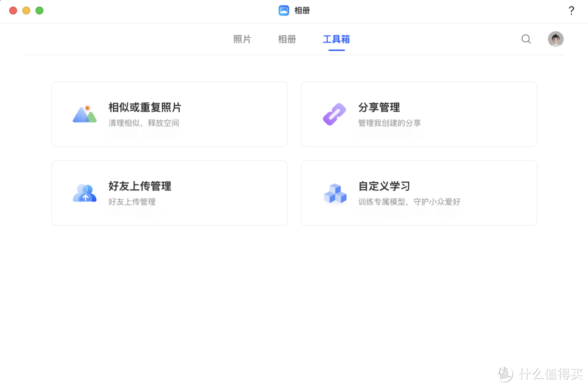The image size is (588, 388).
Task: Open the 自定义学习 tool card
Action: pyautogui.click(x=419, y=193)
